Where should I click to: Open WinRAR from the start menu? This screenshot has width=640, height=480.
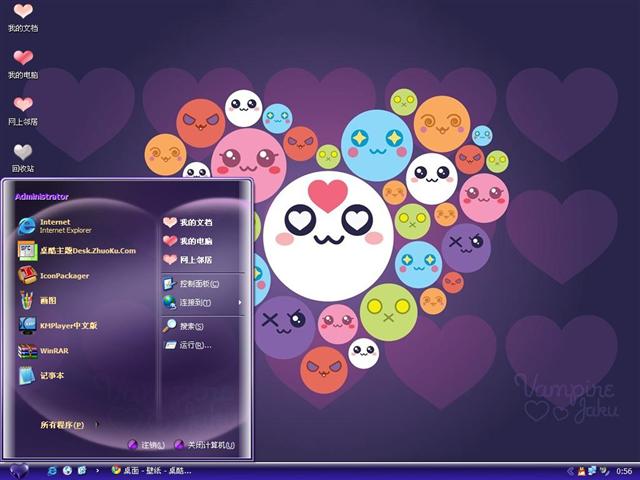43,351
